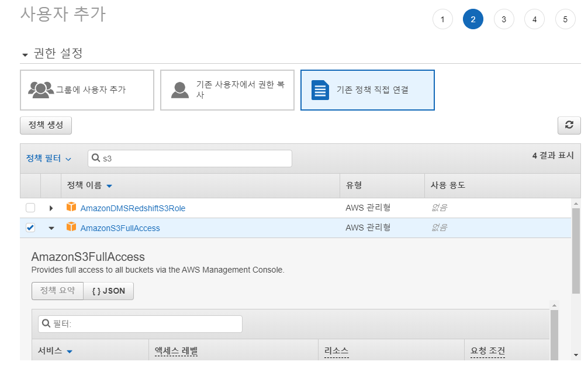
Task: Click the orange box icon beside AmazonS3FullAccess
Action: (71, 227)
